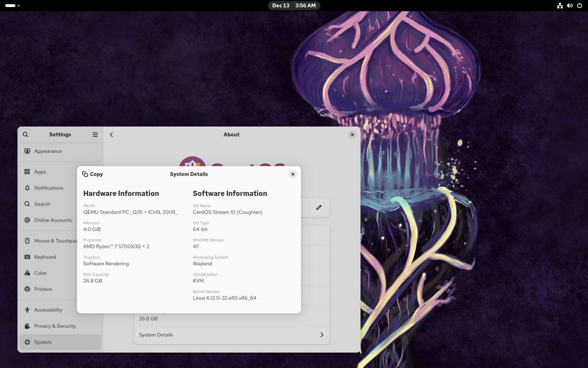Click the Apps grid icon in sidebar
The height and width of the screenshot is (368, 588).
tap(27, 172)
